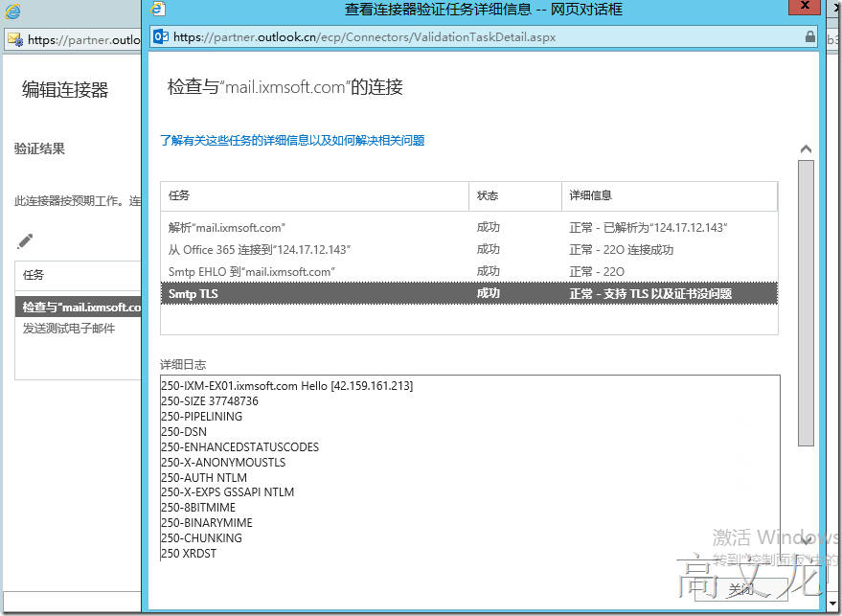Click log line 250-ENHANCEDSTATUSCODES
Image resolution: width=842 pixels, height=616 pixels.
click(239, 446)
